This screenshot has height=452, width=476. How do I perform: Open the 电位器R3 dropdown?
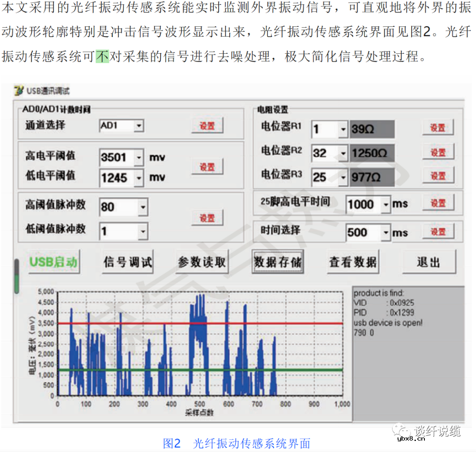pos(342,177)
